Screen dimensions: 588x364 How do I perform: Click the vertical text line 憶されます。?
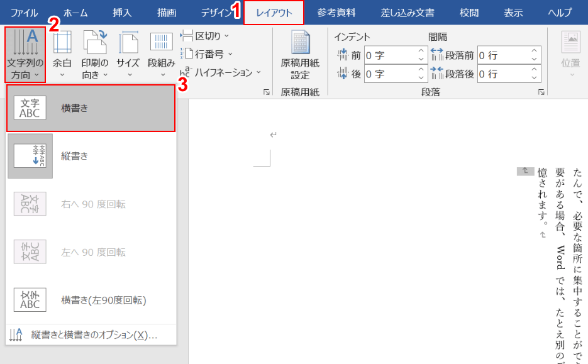point(542,197)
